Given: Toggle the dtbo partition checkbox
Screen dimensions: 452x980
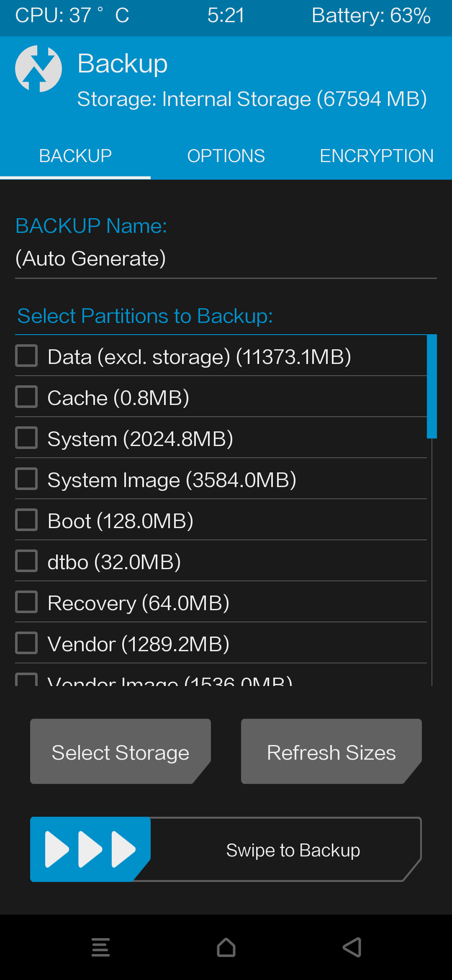Looking at the screenshot, I should click(x=27, y=561).
